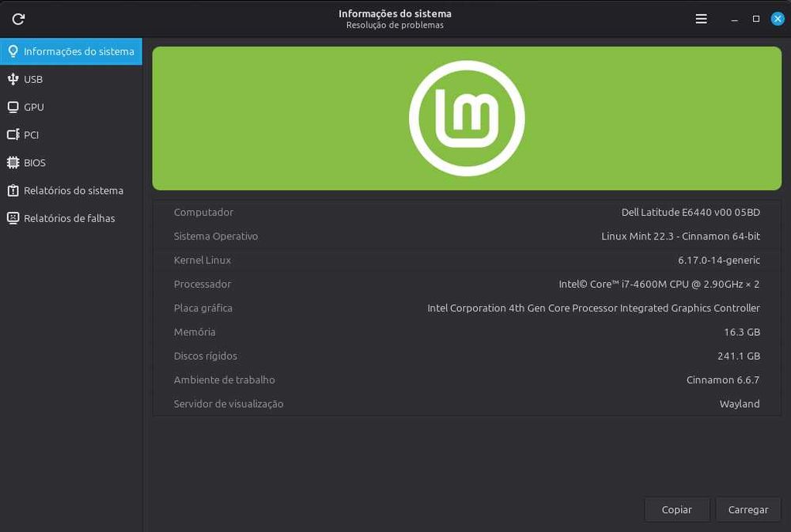Open the USB section
Screen dimensions: 791x532
click(71, 79)
